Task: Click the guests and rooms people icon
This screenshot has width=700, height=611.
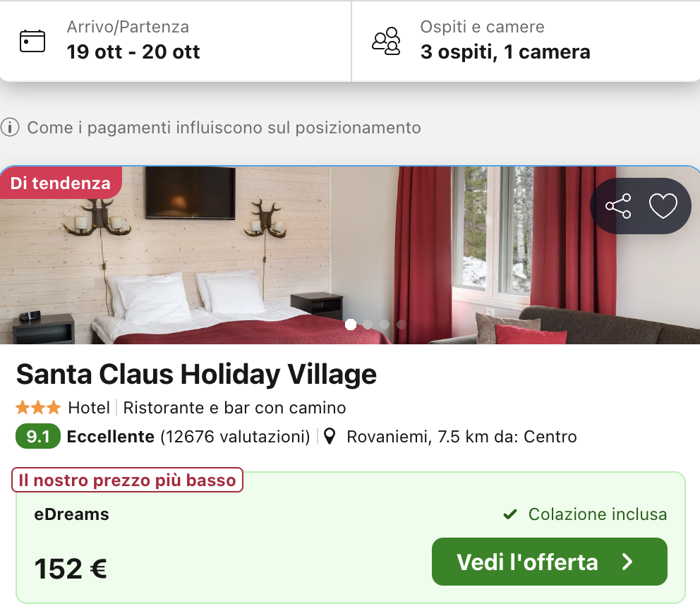Action: tap(386, 41)
